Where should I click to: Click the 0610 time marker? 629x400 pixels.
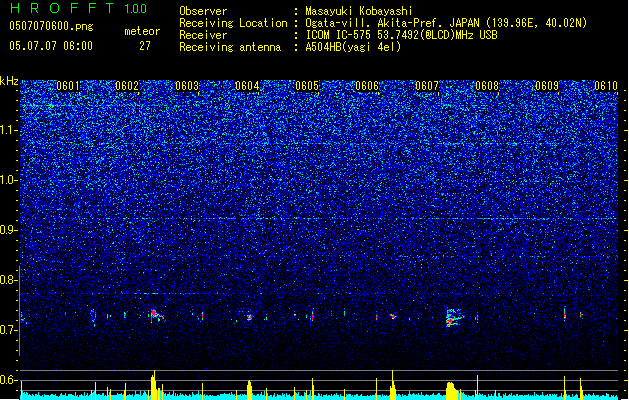pyautogui.click(x=606, y=86)
